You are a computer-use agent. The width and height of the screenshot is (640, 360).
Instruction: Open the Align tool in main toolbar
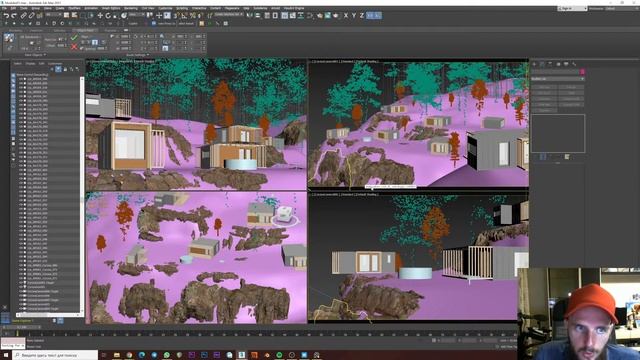(258, 16)
